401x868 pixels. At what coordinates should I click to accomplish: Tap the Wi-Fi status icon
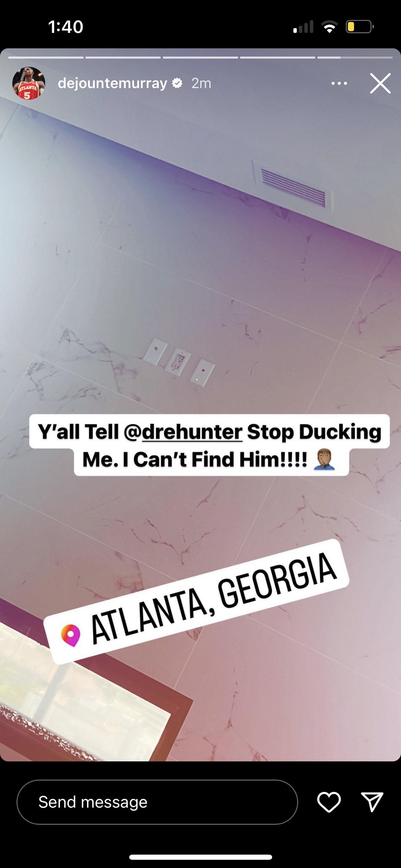coord(329,27)
